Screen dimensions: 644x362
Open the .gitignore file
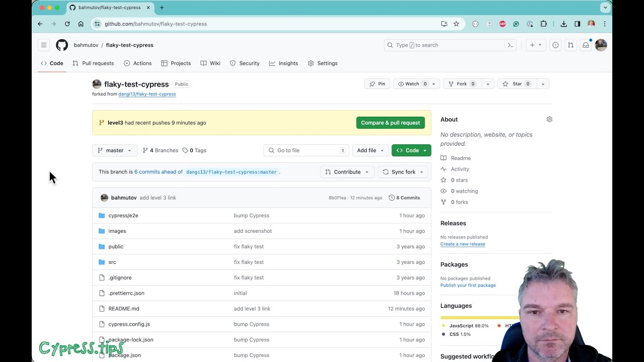[120, 278]
